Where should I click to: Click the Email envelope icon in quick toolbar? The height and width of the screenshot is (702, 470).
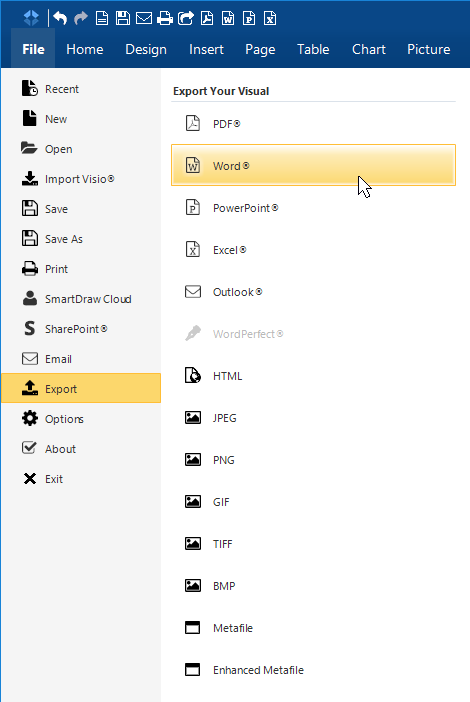[x=144, y=18]
